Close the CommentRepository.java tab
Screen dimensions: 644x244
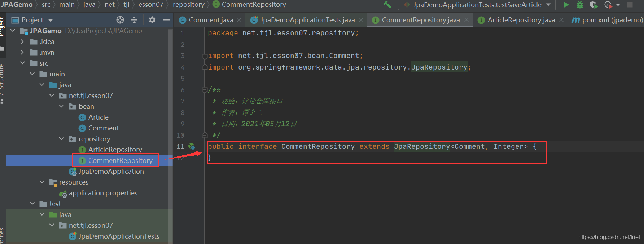(x=466, y=20)
